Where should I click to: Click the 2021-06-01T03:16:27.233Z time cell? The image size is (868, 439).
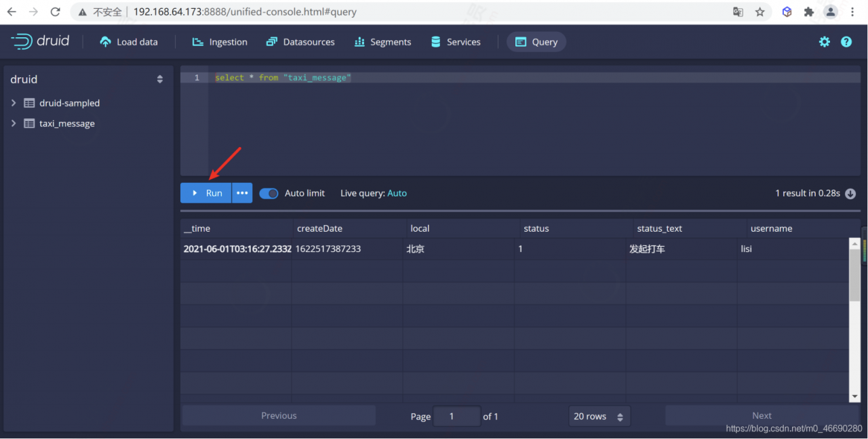[236, 249]
